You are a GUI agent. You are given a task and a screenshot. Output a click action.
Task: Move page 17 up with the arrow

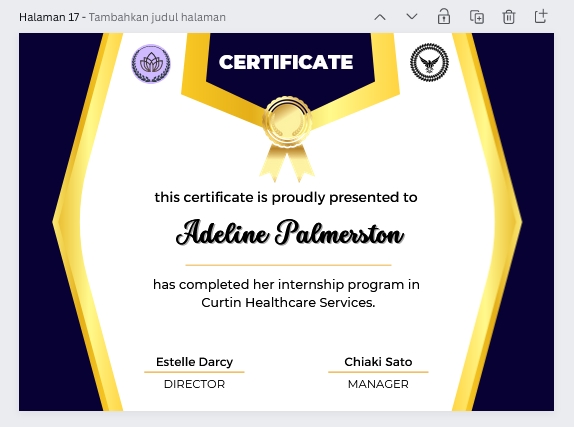click(380, 17)
